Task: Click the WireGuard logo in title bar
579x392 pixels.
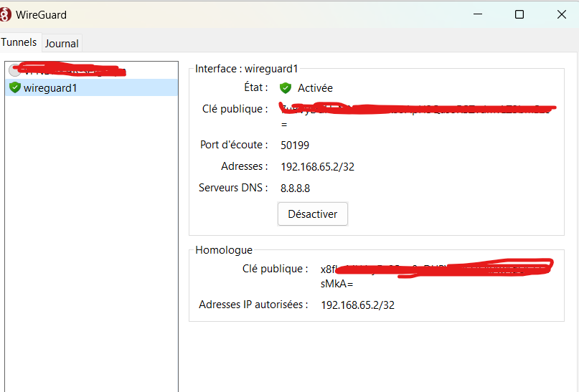Action: [5, 15]
